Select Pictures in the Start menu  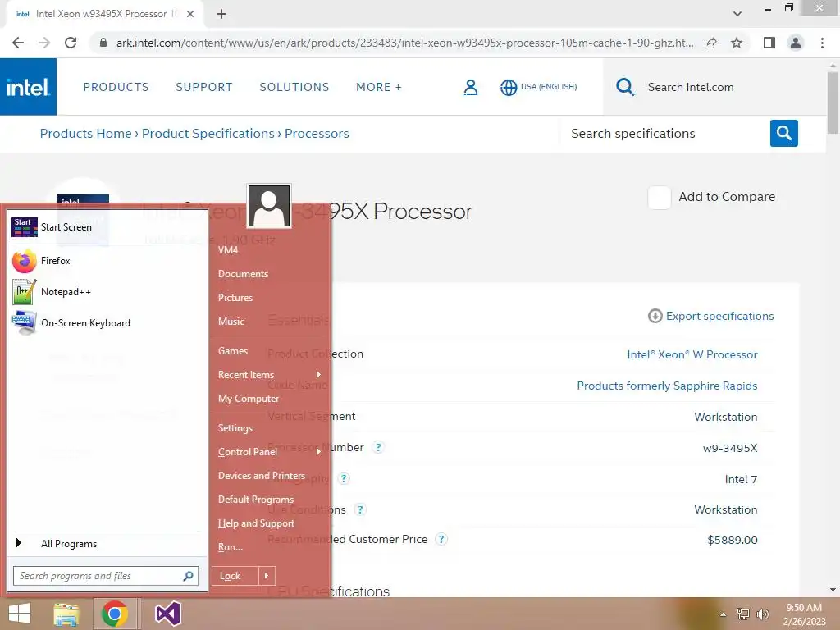[x=235, y=297]
